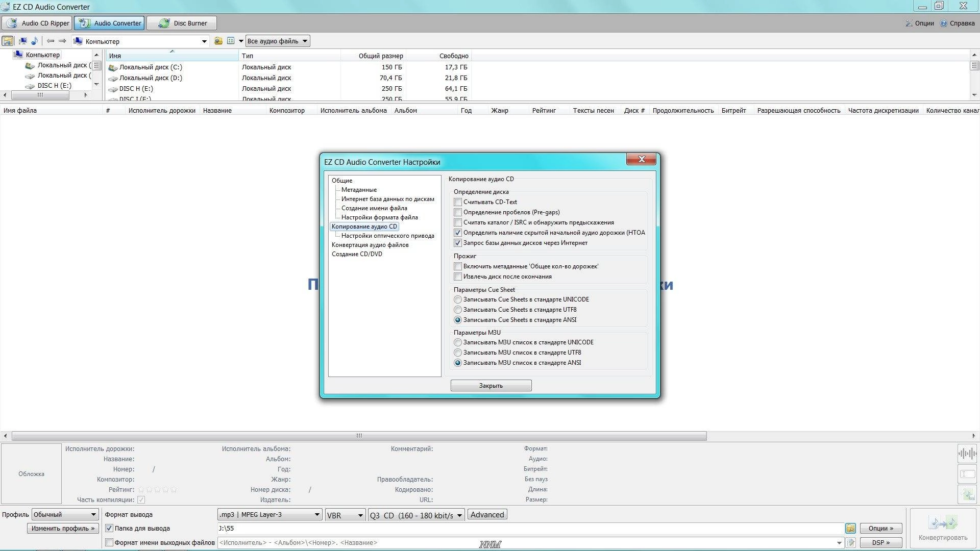
Task: Click the Audio CD Ripper disc icon
Action: [x=12, y=23]
